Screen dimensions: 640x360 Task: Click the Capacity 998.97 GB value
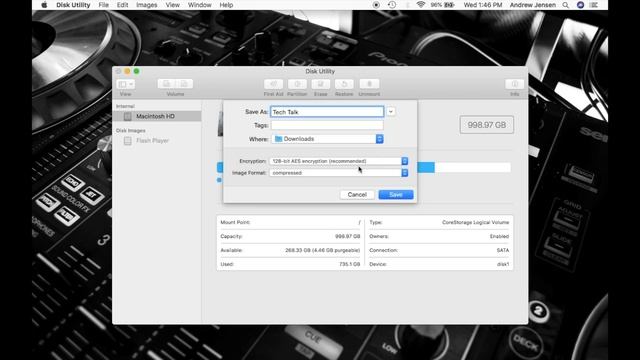[347, 236]
